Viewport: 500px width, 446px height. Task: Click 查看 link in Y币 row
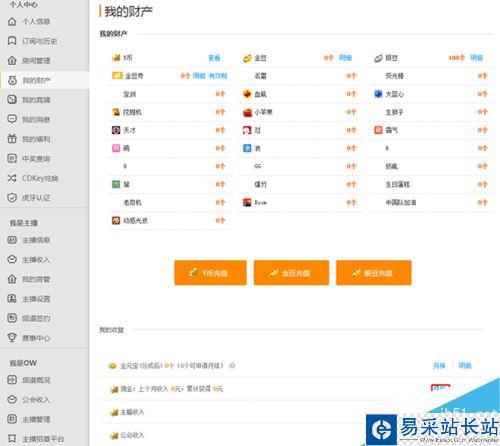point(214,58)
